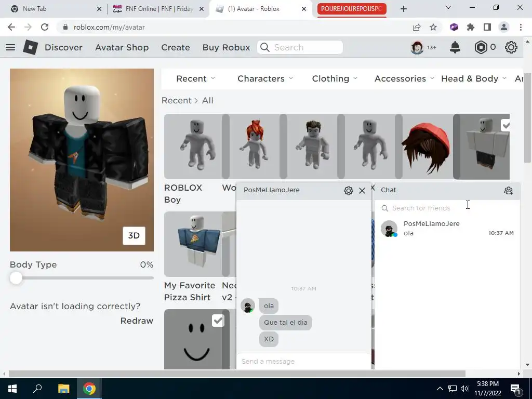Screen dimensions: 532x399
Task: Select the ROBLOX Boy character thumbnail
Action: [197, 146]
